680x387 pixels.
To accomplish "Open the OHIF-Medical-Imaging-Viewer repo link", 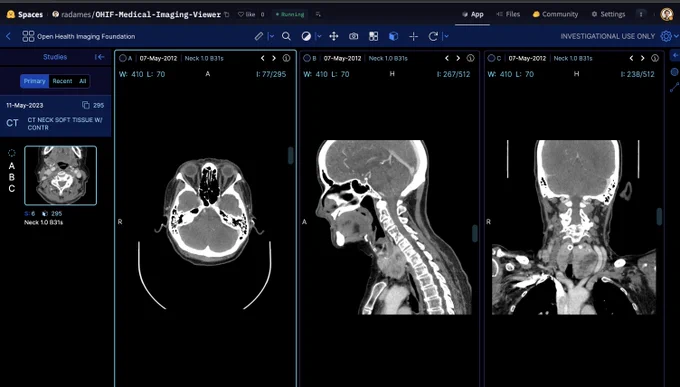I will [158, 14].
